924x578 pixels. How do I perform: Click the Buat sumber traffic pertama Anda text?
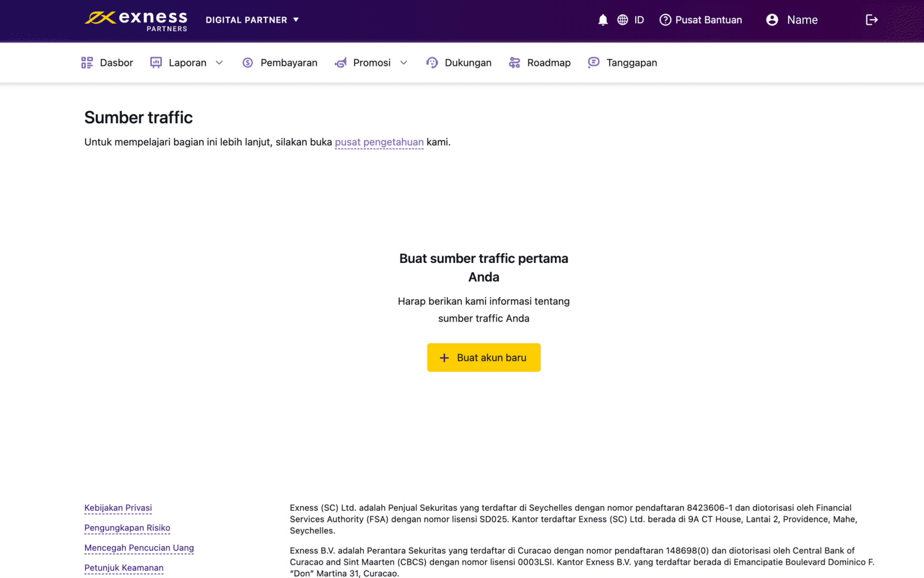coord(484,268)
